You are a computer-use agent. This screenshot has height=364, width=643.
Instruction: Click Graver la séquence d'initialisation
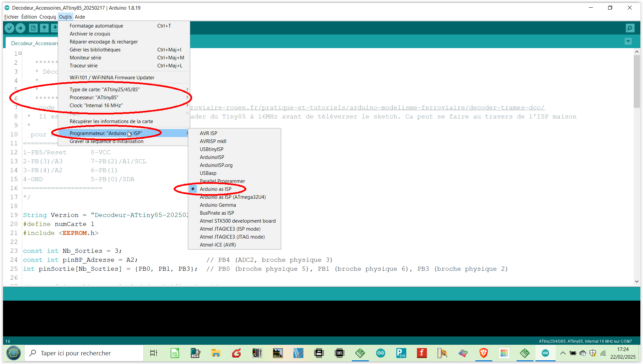pos(124,141)
